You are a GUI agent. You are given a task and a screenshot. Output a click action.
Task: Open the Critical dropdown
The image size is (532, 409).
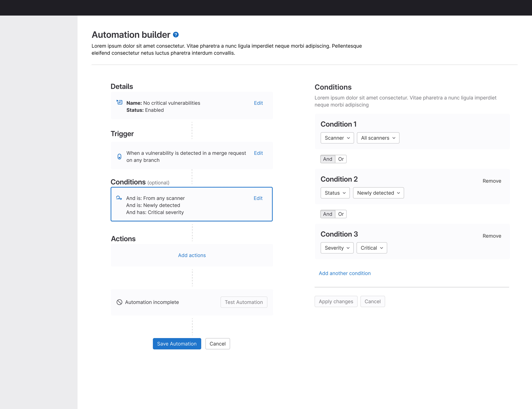point(372,248)
